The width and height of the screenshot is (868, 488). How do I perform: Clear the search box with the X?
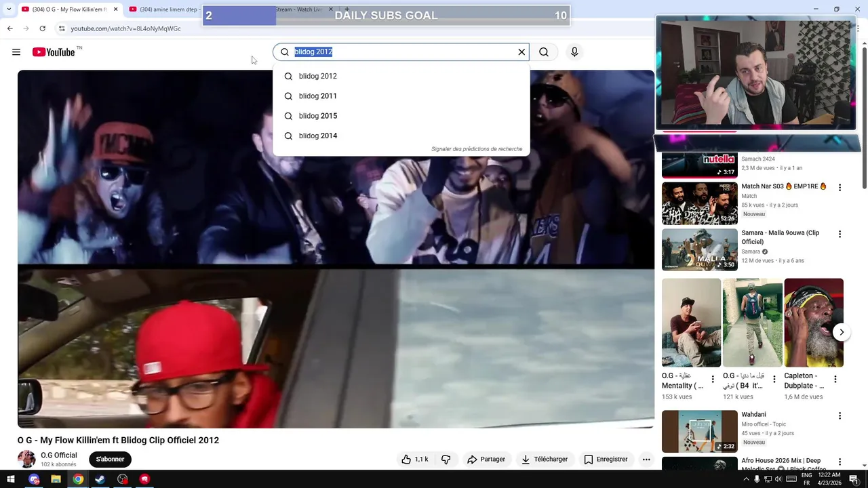point(521,52)
